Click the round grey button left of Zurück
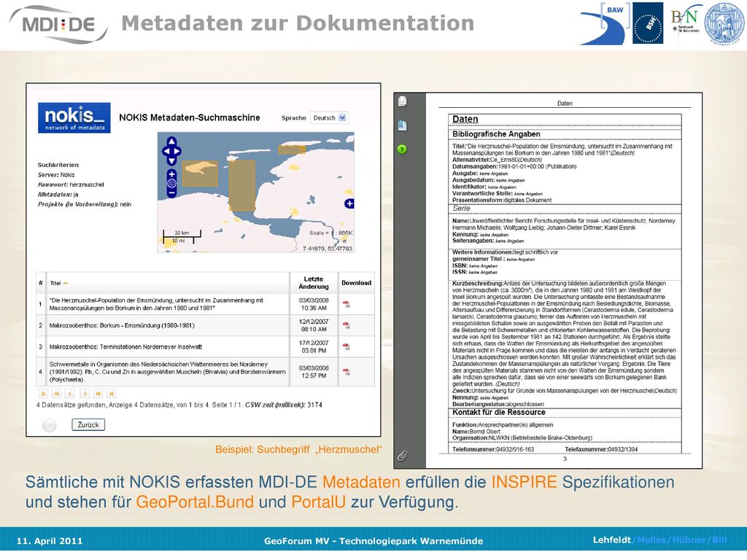The width and height of the screenshot is (747, 560). [x=49, y=425]
